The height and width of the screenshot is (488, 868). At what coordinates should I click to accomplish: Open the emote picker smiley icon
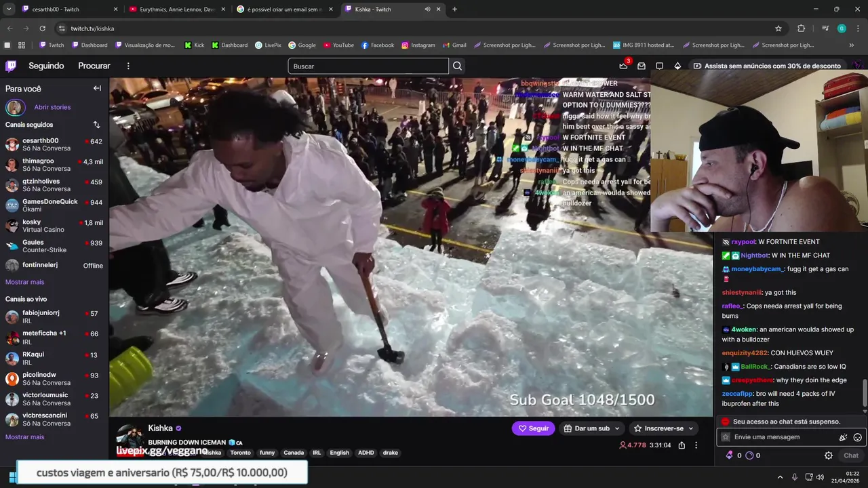tap(858, 438)
